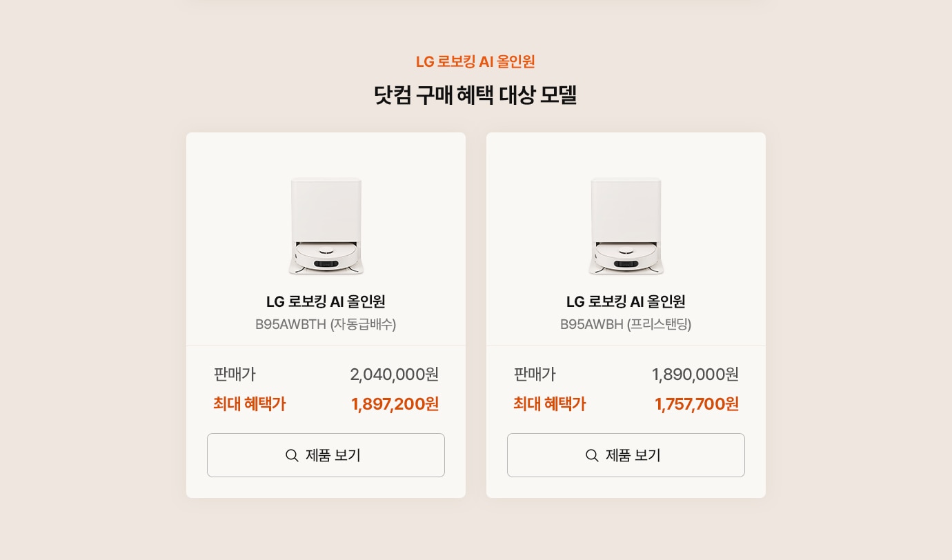Screen dimensions: 952x560
Task: Click 최대 혜택가 label in the B95AWBTH card
Action: (250, 404)
